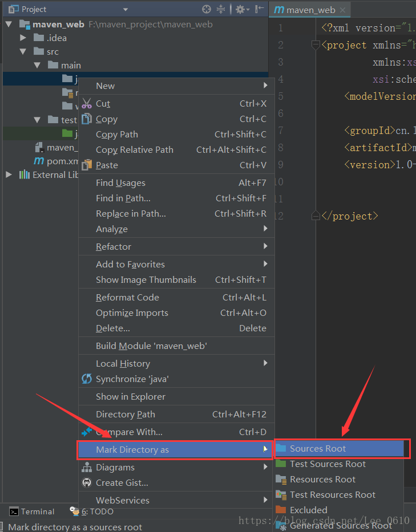Viewport: 416px width, 532px height.
Task: Click the modelVersion line in editor
Action: tap(379, 96)
